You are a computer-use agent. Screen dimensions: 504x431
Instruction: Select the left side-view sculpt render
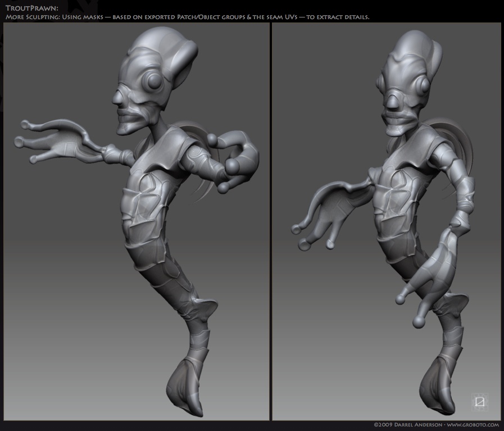tap(137, 221)
